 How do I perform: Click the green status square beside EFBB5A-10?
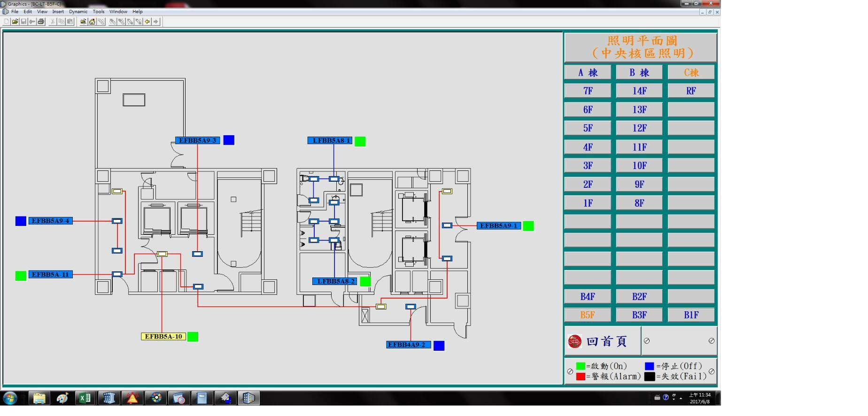click(193, 337)
